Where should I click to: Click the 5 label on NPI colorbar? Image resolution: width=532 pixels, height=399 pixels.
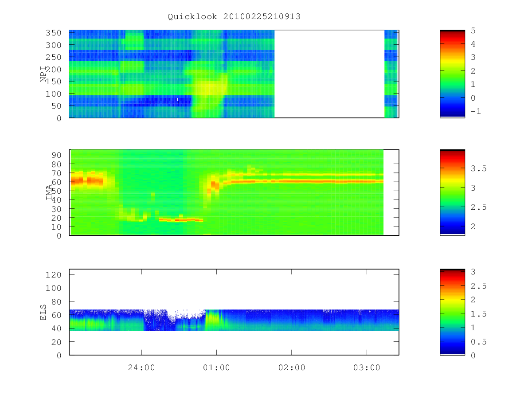pyautogui.click(x=473, y=31)
